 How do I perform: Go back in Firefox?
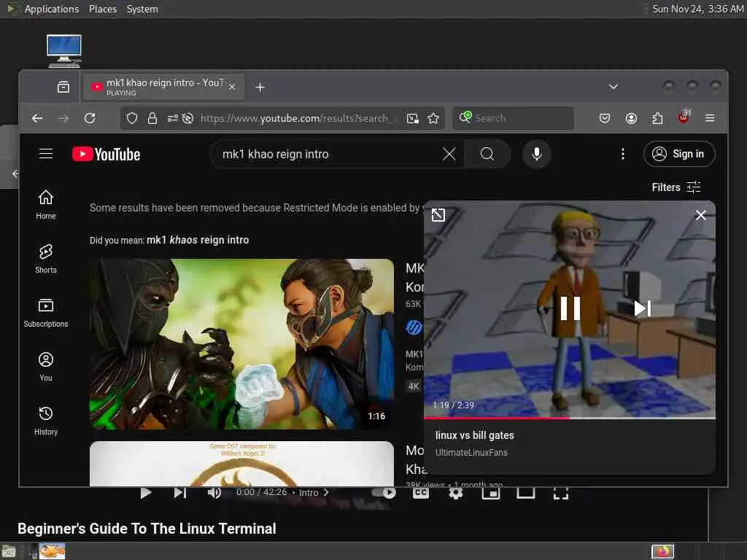point(37,118)
